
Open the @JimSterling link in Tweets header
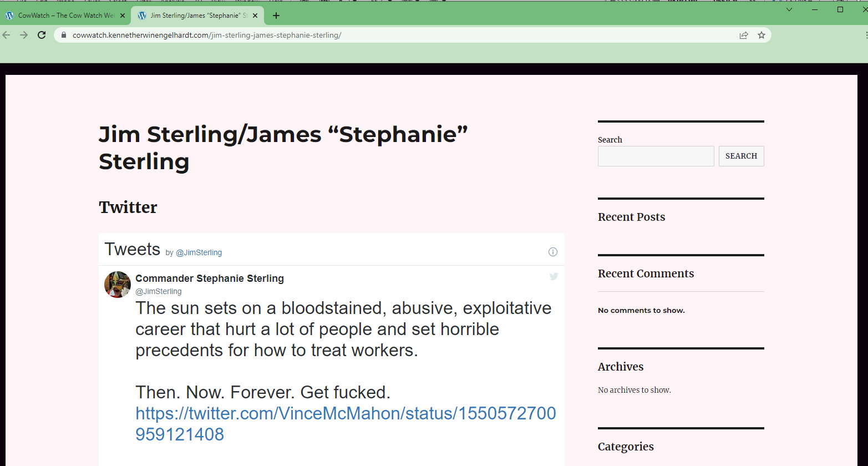(x=199, y=252)
